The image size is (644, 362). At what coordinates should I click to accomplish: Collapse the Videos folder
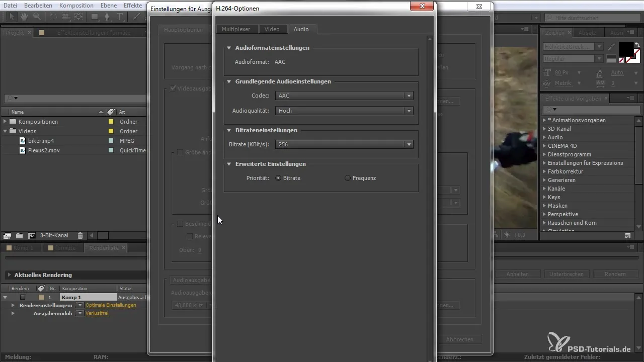tap(5, 131)
